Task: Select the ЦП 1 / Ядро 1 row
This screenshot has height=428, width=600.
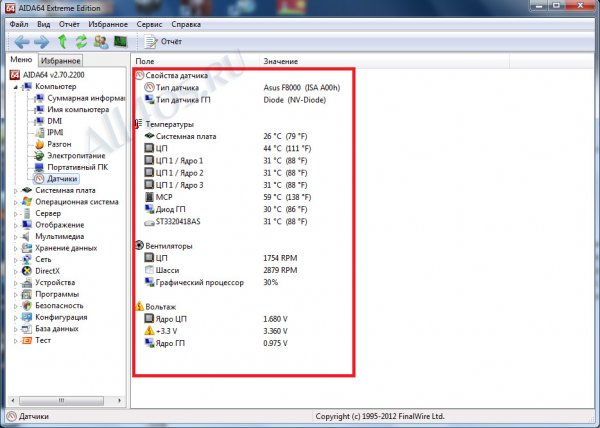Action: pyautogui.click(x=226, y=161)
